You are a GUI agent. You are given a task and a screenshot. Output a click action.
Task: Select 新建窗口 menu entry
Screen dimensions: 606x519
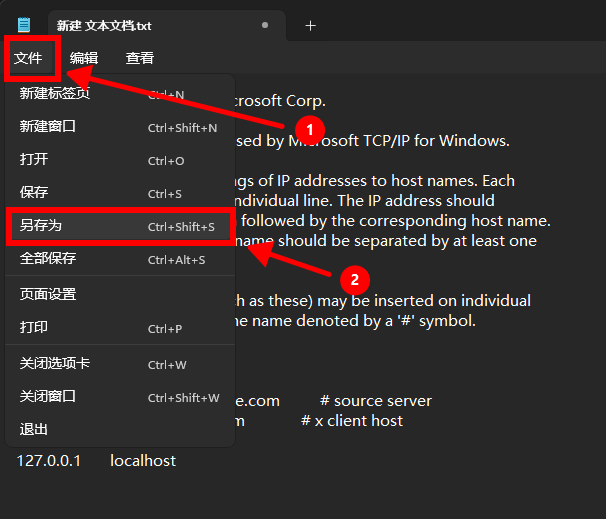tap(48, 127)
